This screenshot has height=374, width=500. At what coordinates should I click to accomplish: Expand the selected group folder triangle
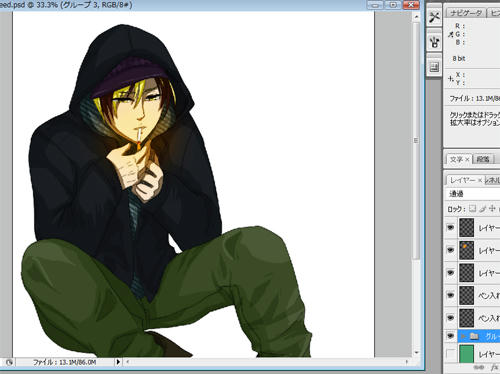pyautogui.click(x=463, y=336)
